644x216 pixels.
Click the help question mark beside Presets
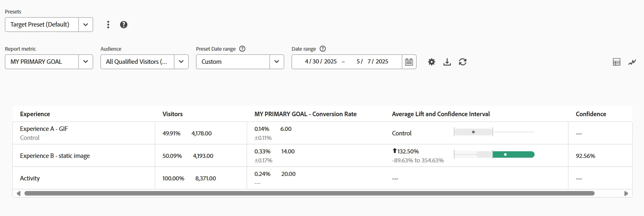pyautogui.click(x=124, y=25)
